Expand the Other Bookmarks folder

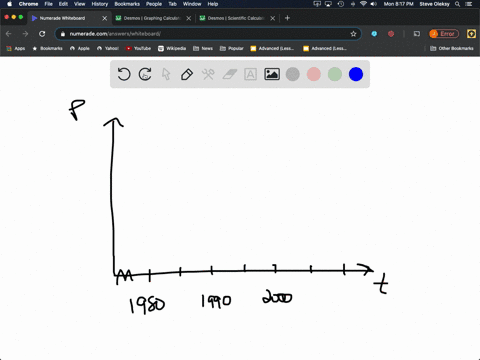452,48
